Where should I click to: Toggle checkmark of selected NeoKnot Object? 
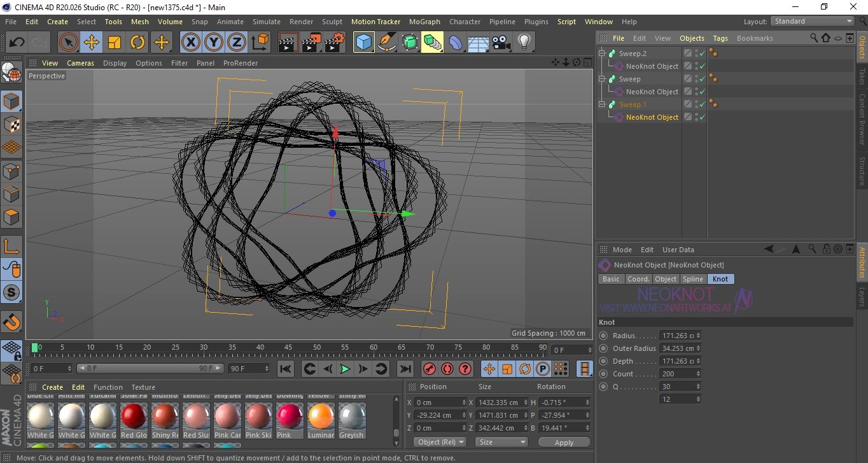click(x=702, y=117)
